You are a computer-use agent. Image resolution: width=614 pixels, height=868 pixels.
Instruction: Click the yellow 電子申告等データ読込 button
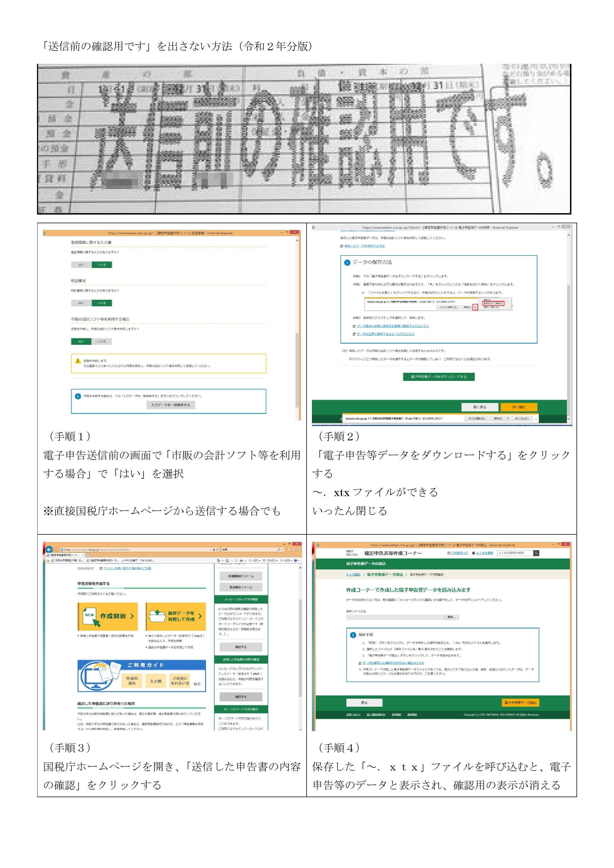[x=520, y=702]
